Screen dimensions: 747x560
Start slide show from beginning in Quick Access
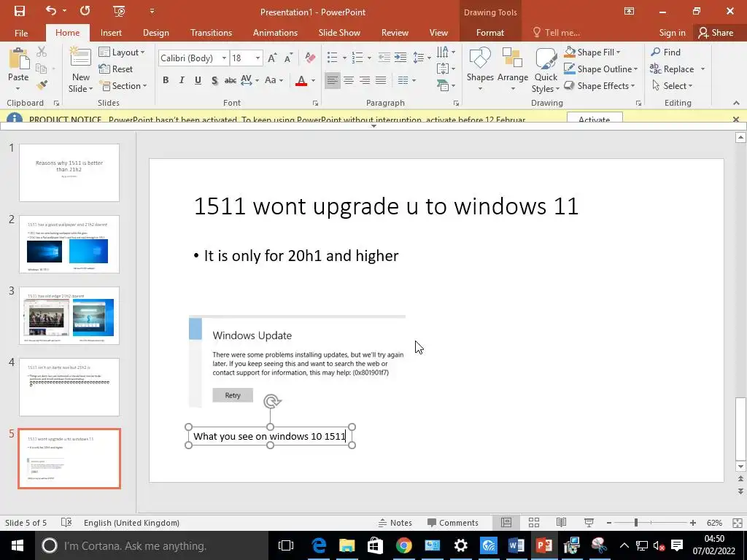tap(119, 11)
